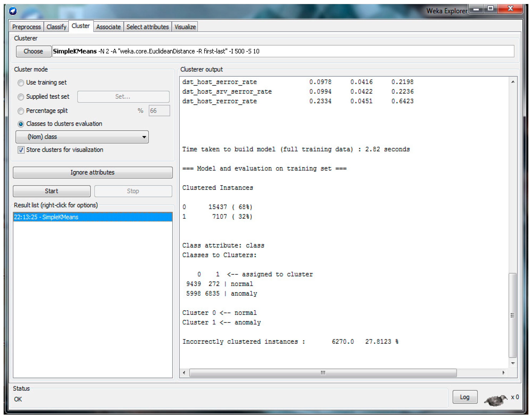This screenshot has height=419, width=532.
Task: Click the scroll down arrow of clusterer output
Action: (513, 363)
